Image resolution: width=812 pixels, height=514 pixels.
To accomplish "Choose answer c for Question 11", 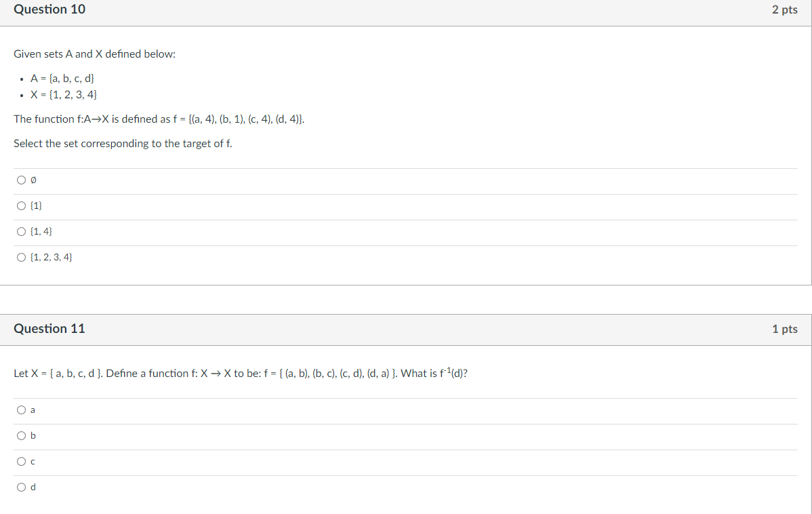I will [21, 461].
